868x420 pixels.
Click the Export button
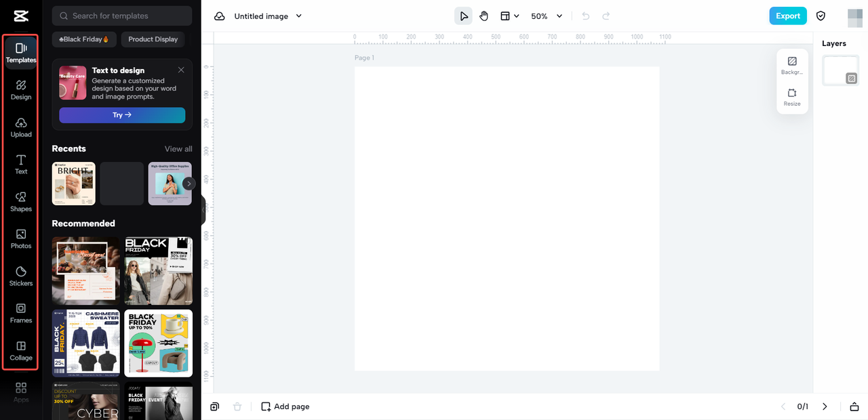[x=788, y=16]
